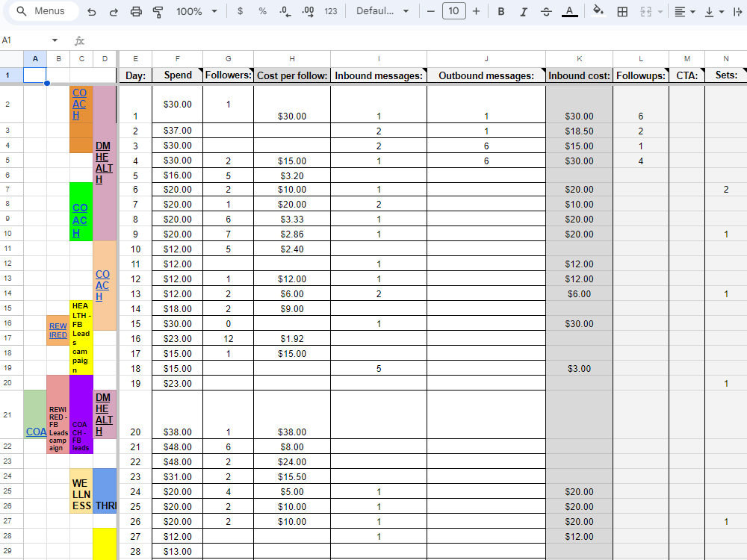Print the spreadsheet
This screenshot has width=747, height=560.
136,11
